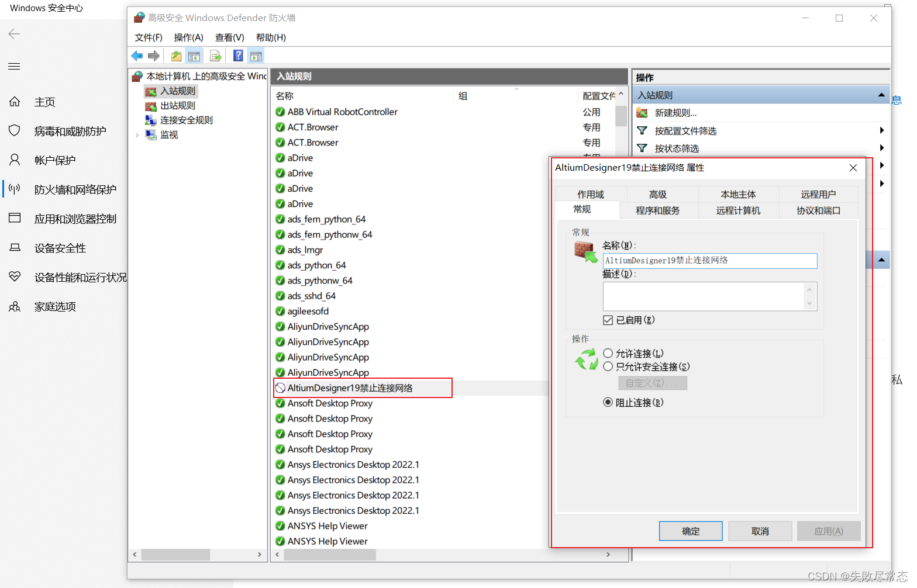Viewport: 917px width, 588px height.
Task: Open the 文件(F) menu
Action: tap(149, 37)
